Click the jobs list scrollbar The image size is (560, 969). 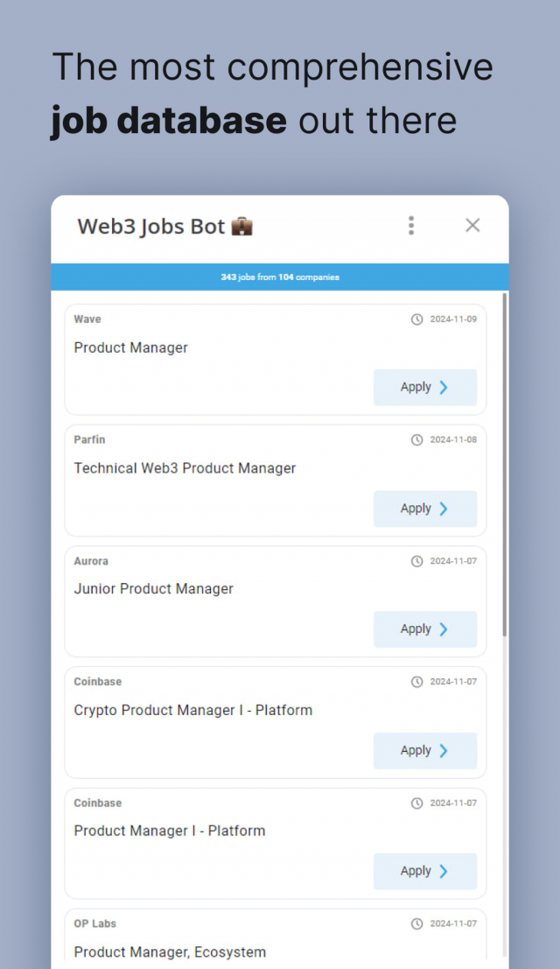tap(504, 466)
